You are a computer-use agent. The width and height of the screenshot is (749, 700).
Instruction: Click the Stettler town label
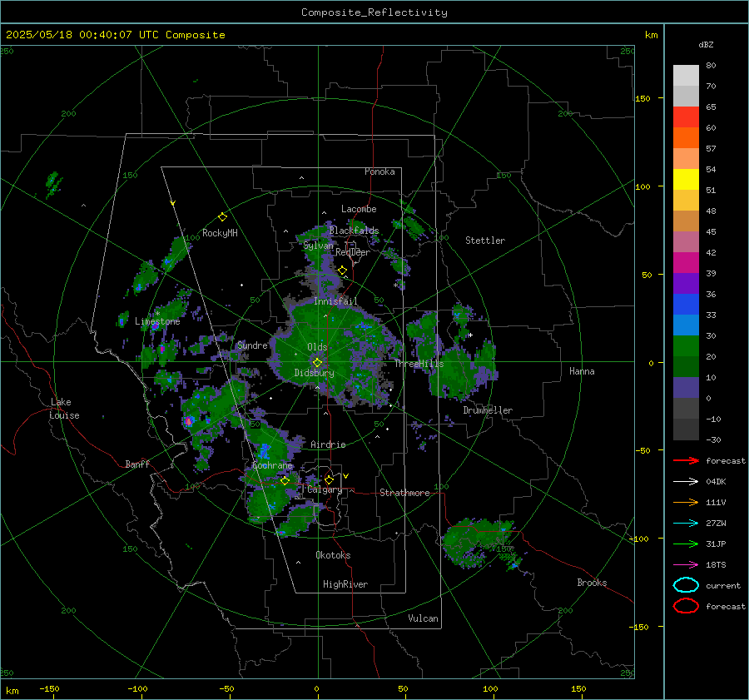point(485,241)
